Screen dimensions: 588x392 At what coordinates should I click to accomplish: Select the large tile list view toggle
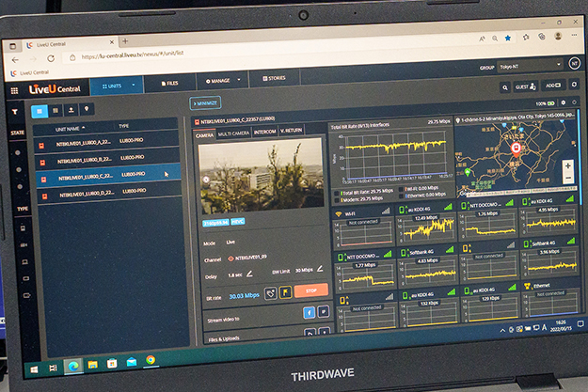coord(40,109)
